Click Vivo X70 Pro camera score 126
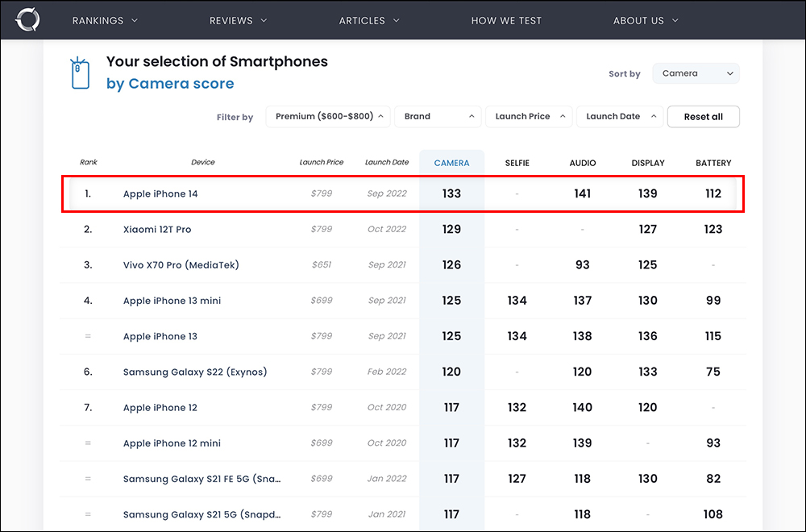 (x=451, y=264)
